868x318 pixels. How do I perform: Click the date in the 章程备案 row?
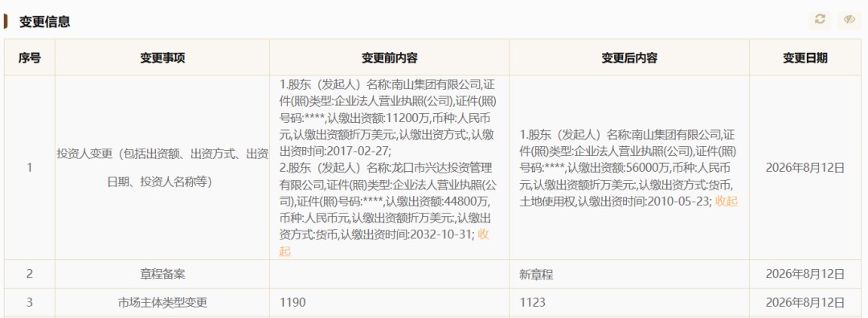tap(805, 274)
